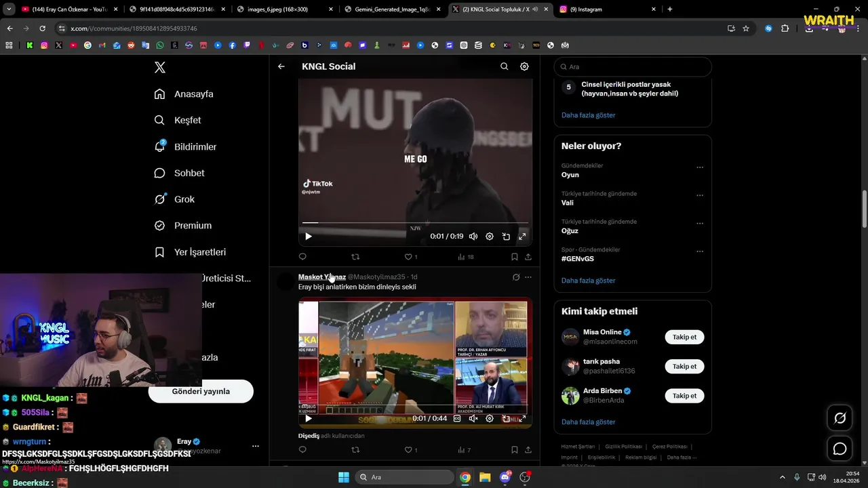Follow tarık pasha with Takip et
The width and height of the screenshot is (868, 488).
point(684,366)
